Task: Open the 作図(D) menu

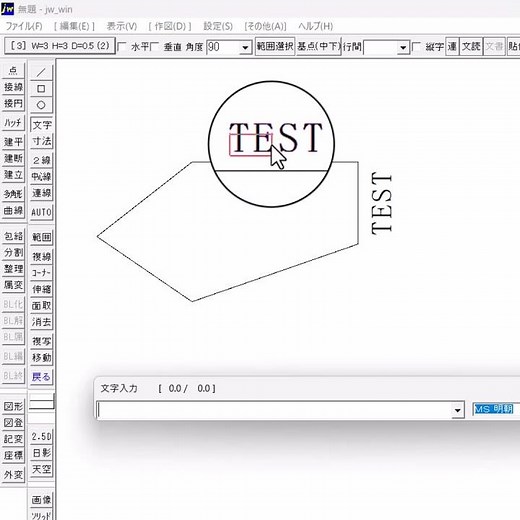Action: pyautogui.click(x=170, y=26)
